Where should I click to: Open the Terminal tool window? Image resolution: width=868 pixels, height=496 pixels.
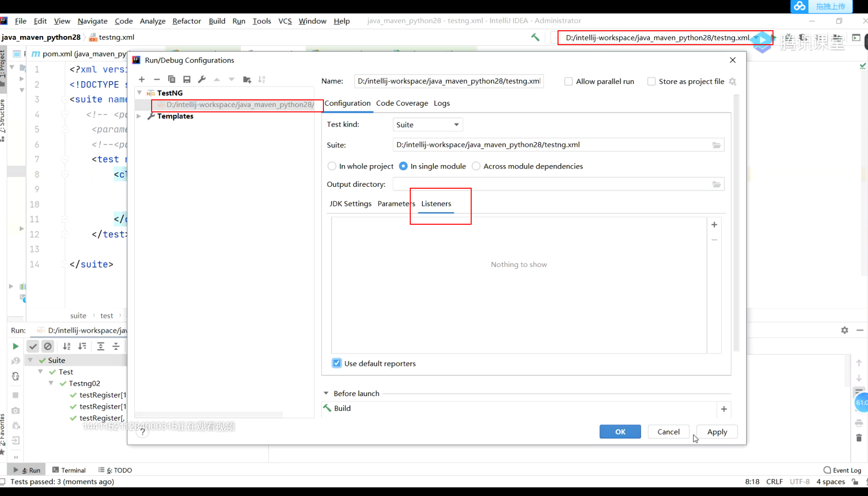(x=69, y=470)
